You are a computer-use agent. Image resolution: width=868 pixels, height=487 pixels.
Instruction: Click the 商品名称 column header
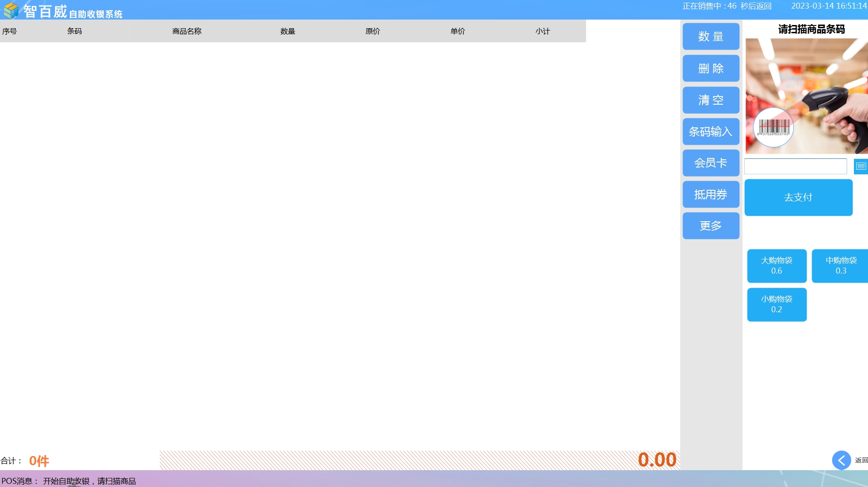pos(187,31)
